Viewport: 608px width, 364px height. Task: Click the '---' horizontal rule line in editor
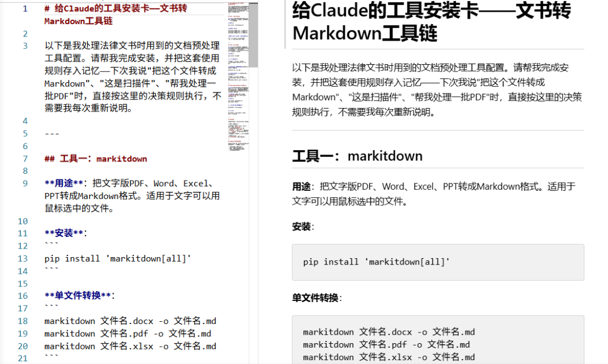click(x=52, y=134)
